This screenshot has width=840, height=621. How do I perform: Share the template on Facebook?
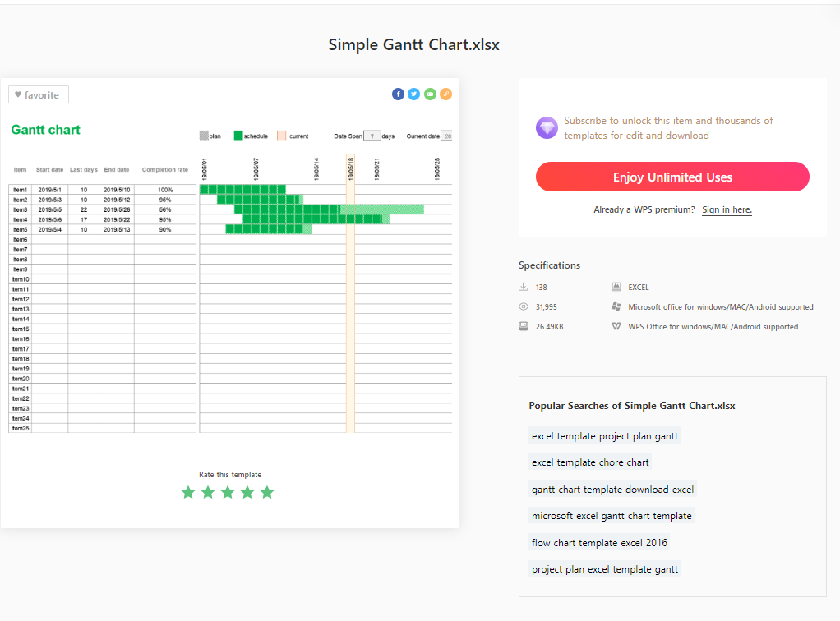click(398, 94)
